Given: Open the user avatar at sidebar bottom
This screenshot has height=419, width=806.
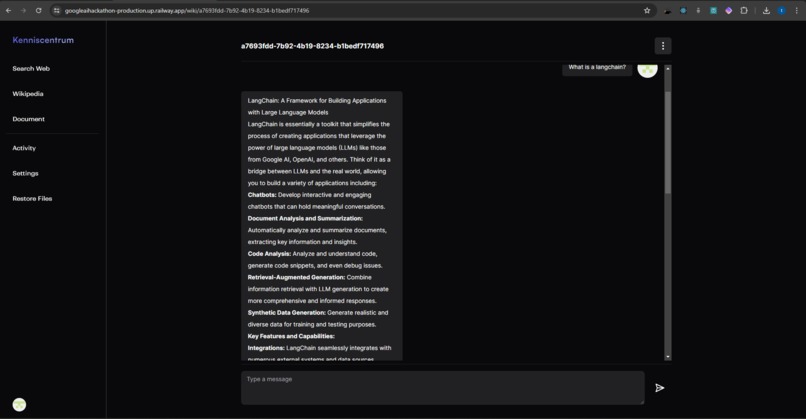Looking at the screenshot, I should [20, 405].
